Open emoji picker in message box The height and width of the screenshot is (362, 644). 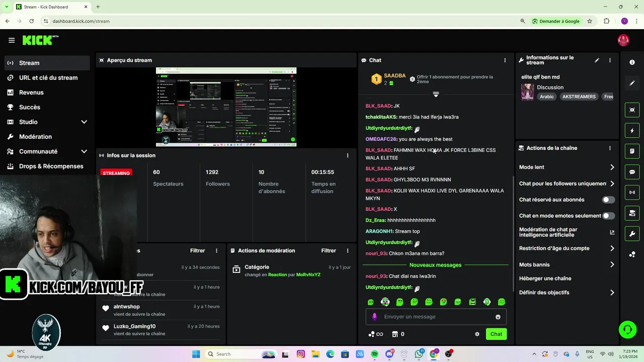coord(498,317)
